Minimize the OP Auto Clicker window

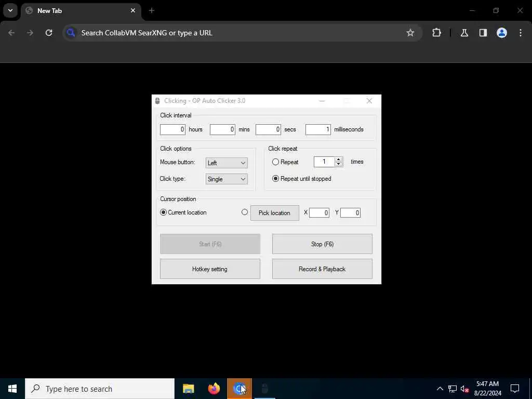[322, 101]
